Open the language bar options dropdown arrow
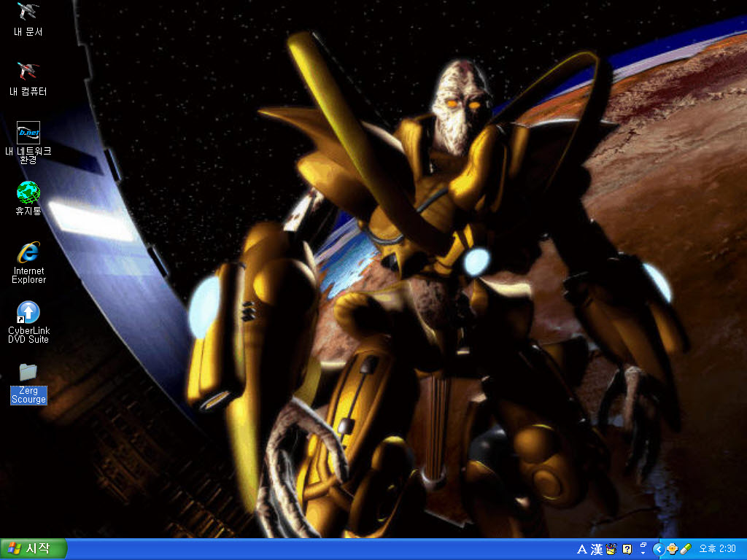The height and width of the screenshot is (560, 747). (x=643, y=553)
